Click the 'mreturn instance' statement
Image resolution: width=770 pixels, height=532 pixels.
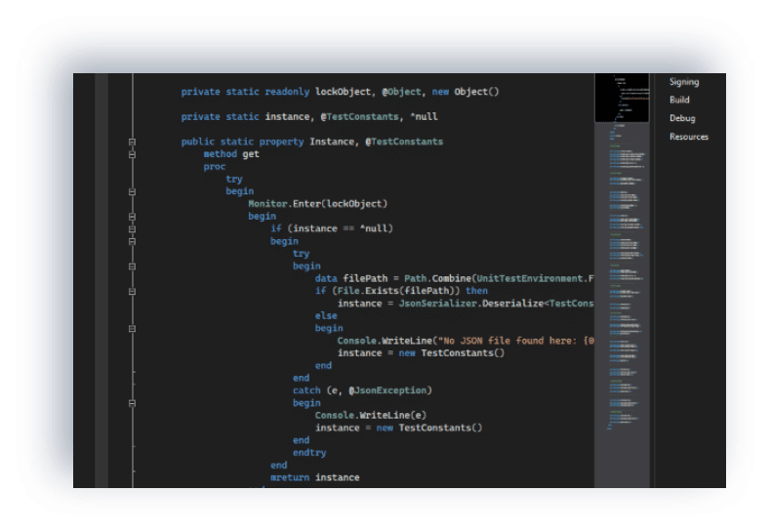(x=314, y=477)
